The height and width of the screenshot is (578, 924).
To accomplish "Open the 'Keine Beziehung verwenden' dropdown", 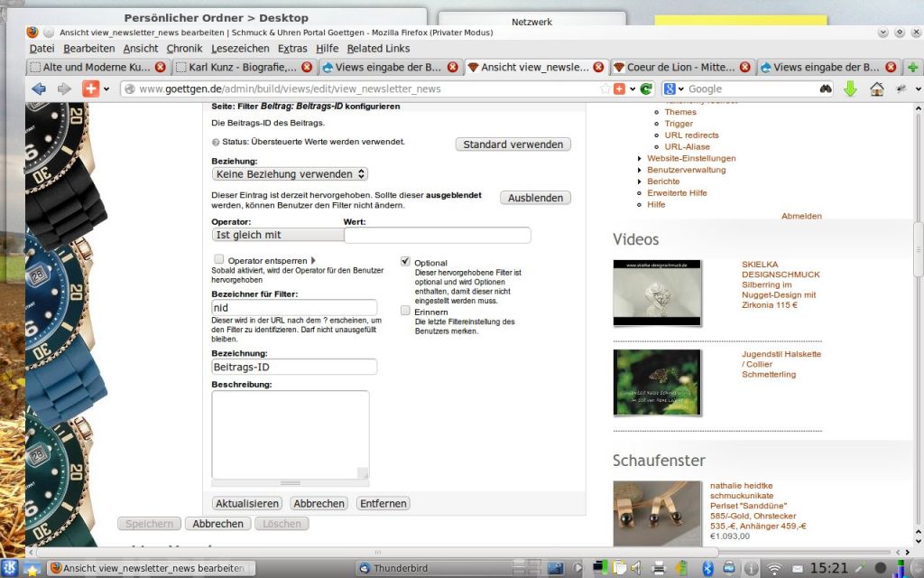I will [290, 173].
